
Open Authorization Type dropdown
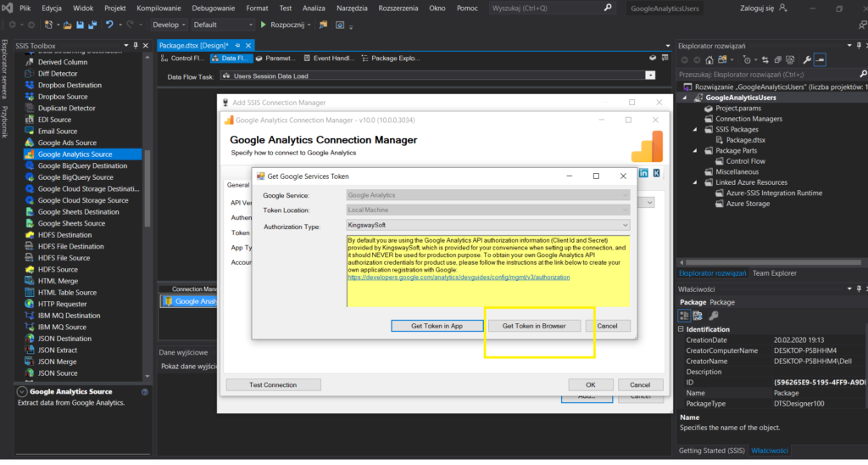point(625,225)
